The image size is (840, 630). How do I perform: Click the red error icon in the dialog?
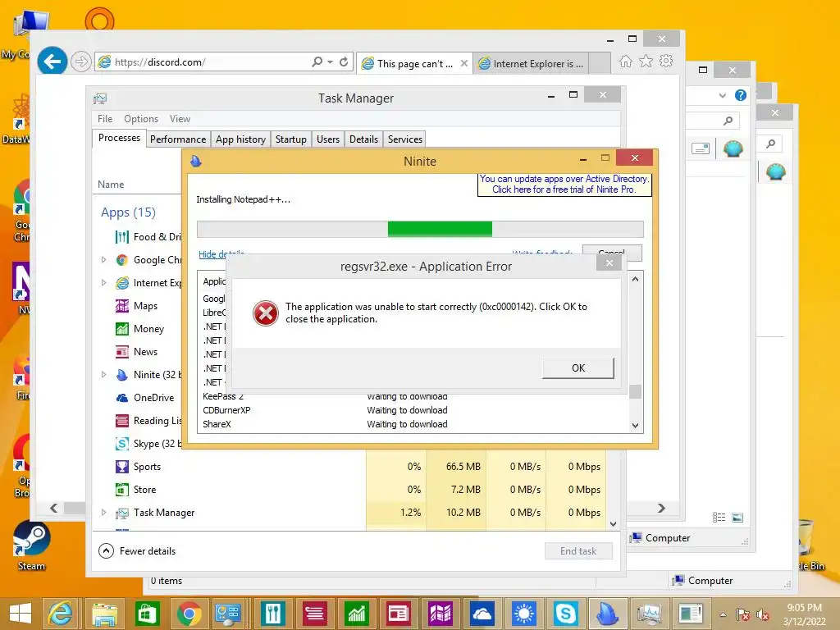(266, 313)
